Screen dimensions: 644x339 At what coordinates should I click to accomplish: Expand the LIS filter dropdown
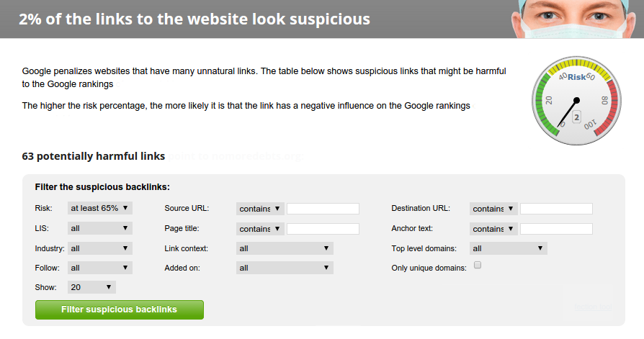[x=100, y=228]
